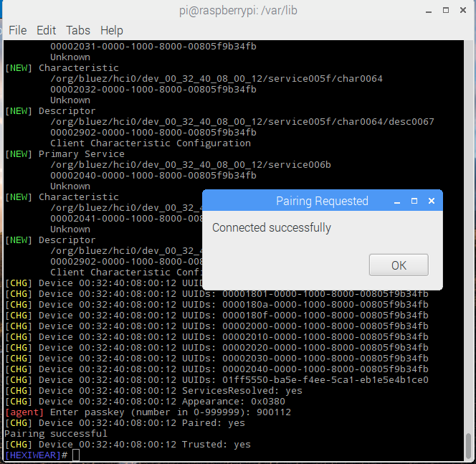The image size is (476, 464).
Task: Click the red agent label
Action: pyautogui.click(x=24, y=412)
